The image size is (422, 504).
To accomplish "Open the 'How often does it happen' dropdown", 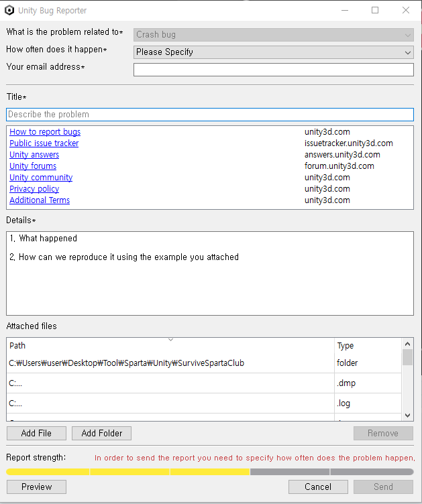I will click(x=274, y=52).
